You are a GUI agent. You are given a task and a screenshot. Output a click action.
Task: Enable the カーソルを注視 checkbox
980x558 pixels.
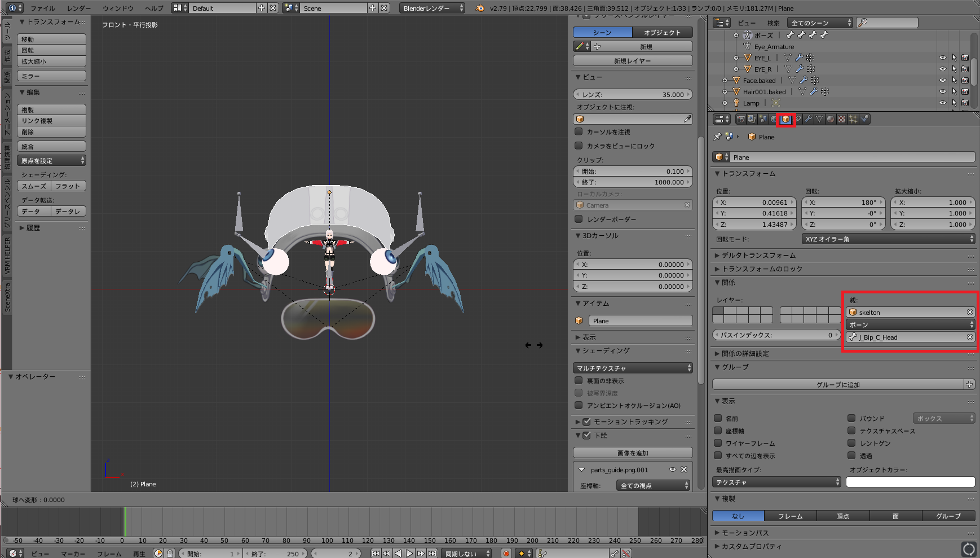coord(579,131)
